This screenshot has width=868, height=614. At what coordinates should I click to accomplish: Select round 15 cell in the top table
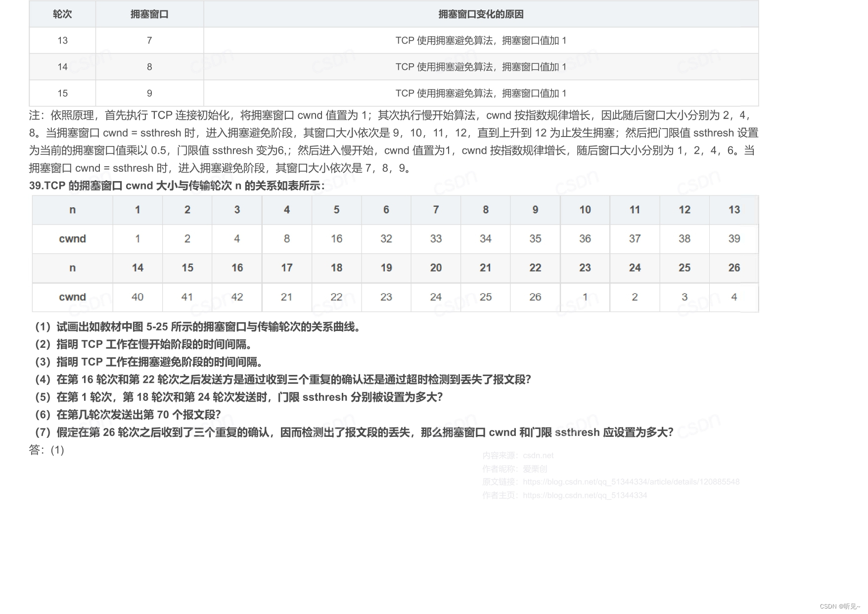click(62, 94)
